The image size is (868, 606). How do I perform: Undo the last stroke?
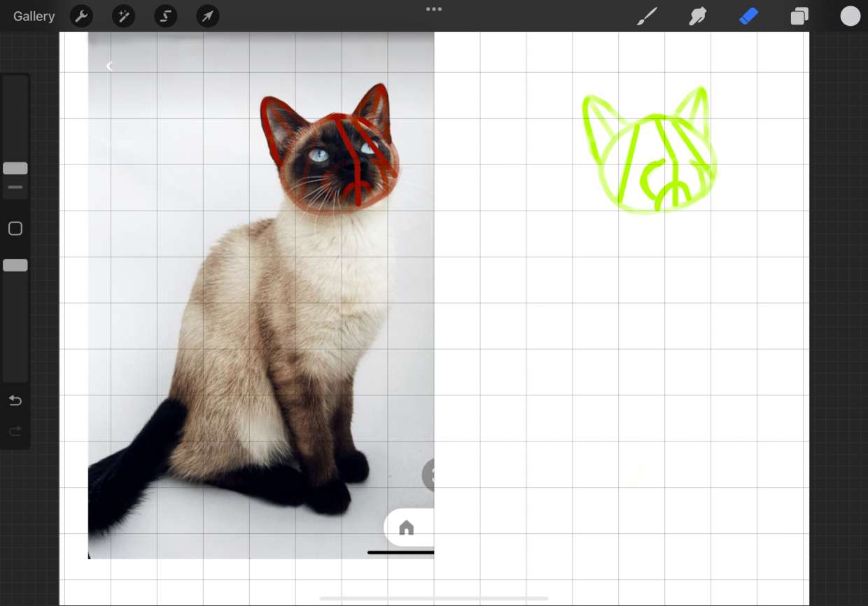15,400
